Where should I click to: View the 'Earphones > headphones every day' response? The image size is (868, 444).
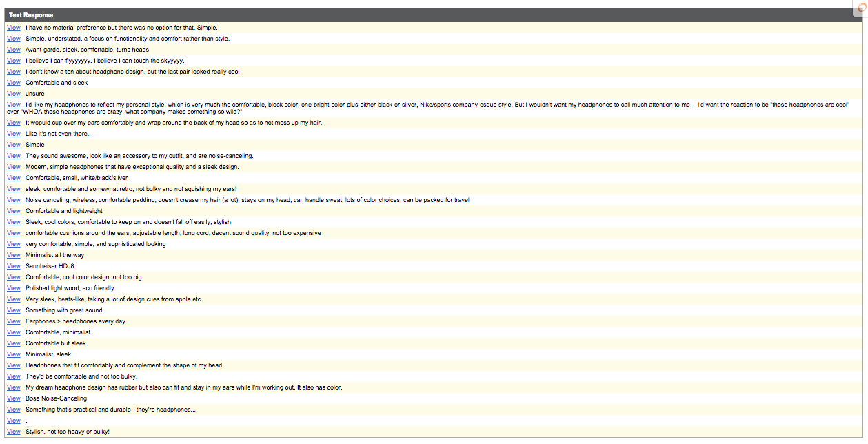pyautogui.click(x=13, y=321)
